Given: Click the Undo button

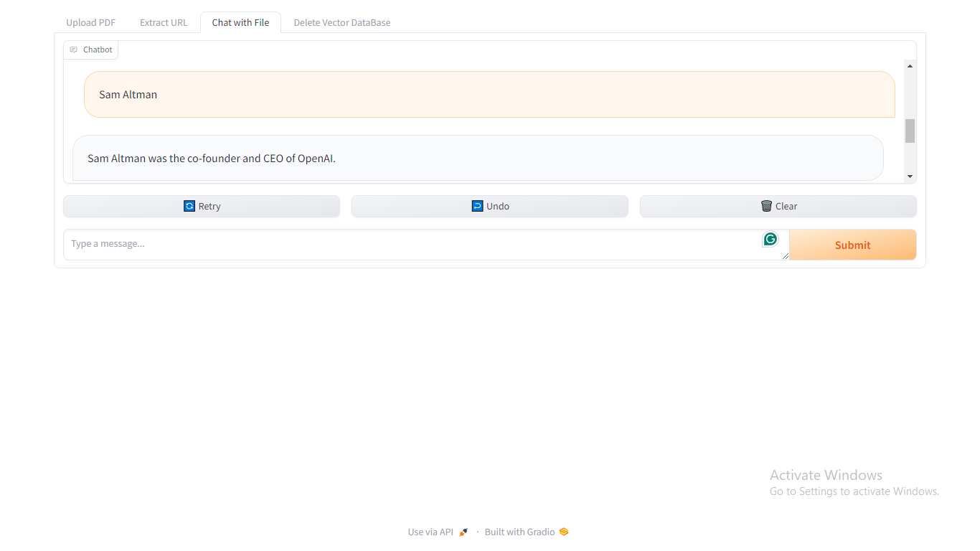Looking at the screenshot, I should [490, 206].
